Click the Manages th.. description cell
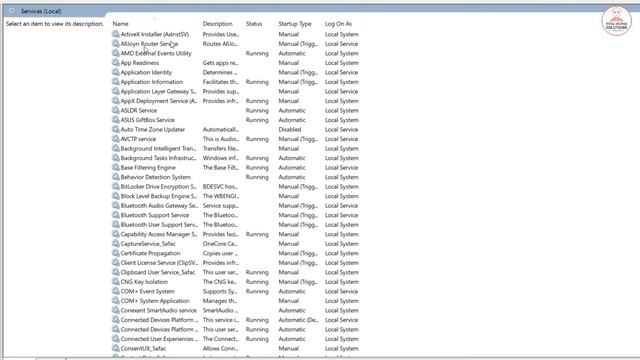Screen dimensions: 640x360 pyautogui.click(x=220, y=301)
